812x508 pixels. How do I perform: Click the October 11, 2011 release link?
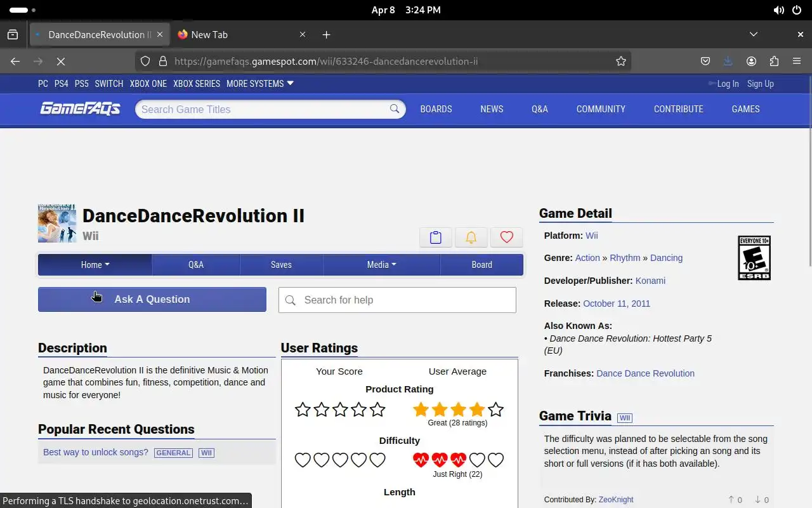point(617,304)
